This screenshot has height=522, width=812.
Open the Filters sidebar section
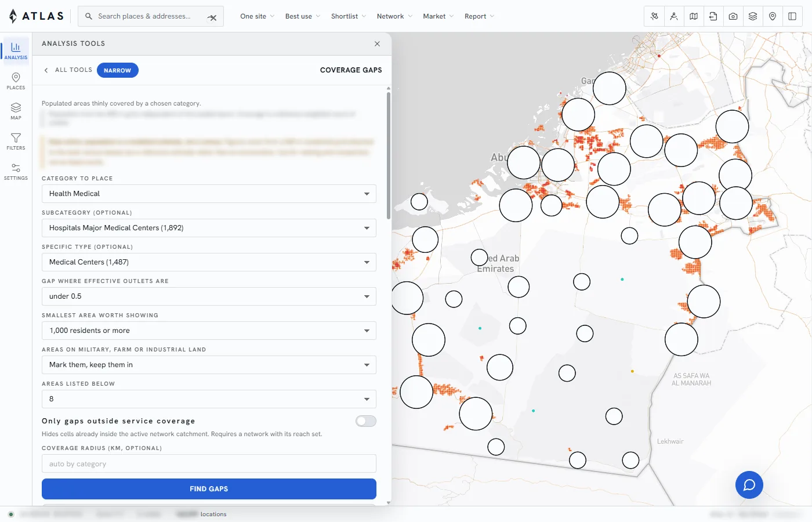point(16,141)
